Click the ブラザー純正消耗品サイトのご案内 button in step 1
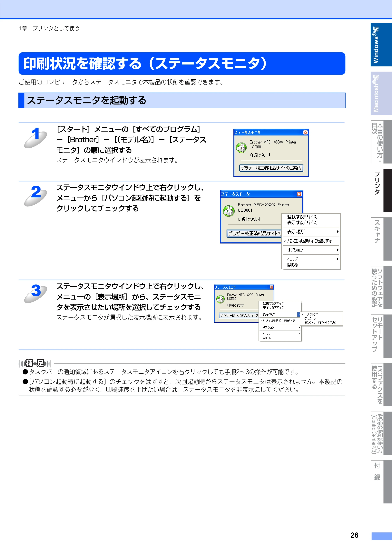 point(271,168)
